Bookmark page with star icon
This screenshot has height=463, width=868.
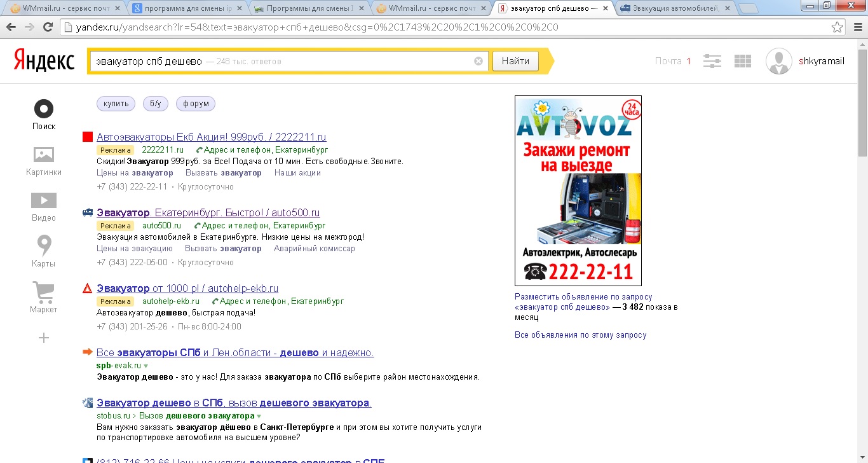pos(837,27)
